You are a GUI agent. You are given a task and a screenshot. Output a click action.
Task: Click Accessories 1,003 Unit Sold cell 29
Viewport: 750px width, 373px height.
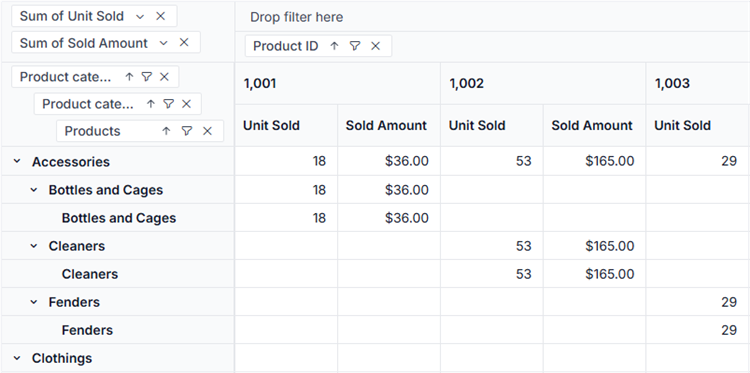[697, 161]
